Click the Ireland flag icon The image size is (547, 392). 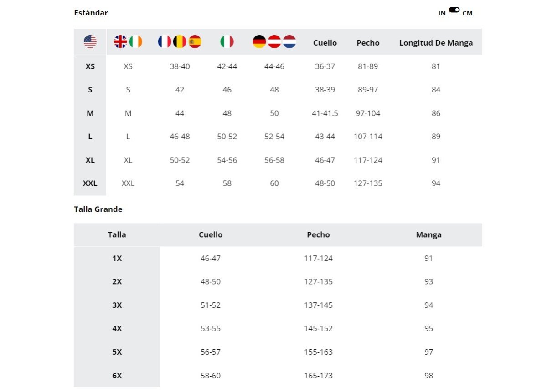136,42
